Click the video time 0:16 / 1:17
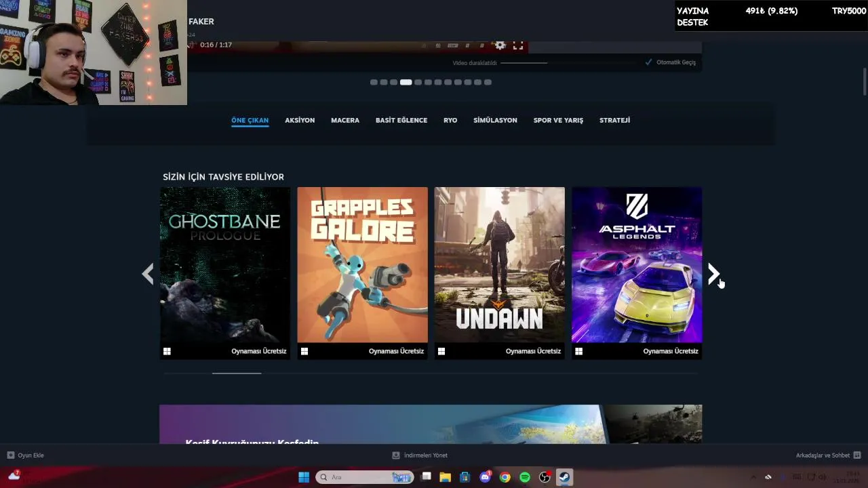Viewport: 868px width, 488px height. (216, 45)
